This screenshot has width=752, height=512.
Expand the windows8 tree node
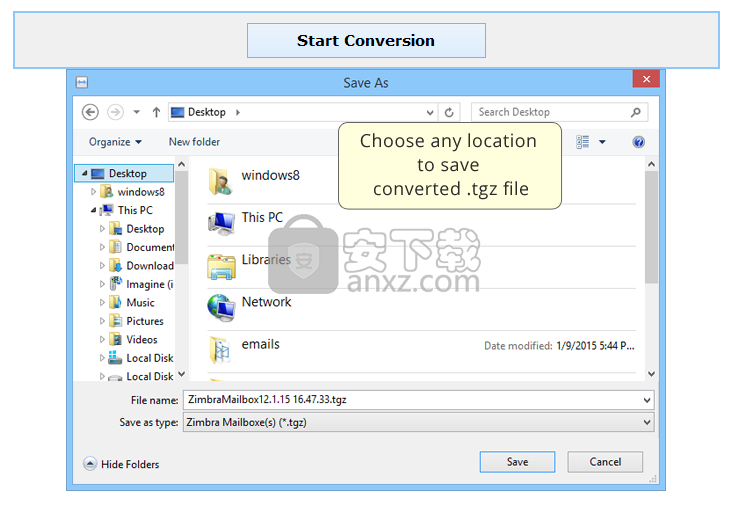click(94, 192)
